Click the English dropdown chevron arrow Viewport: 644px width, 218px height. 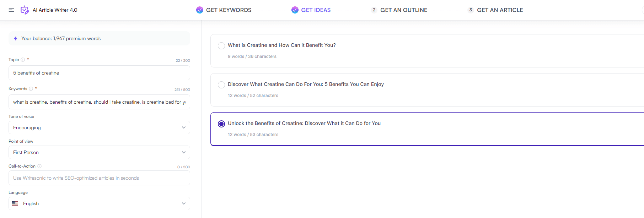pos(184,203)
